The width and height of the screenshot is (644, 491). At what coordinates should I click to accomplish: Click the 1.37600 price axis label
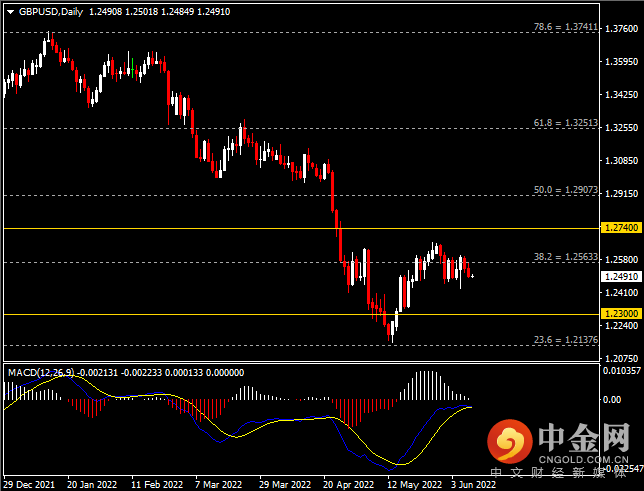coord(621,29)
